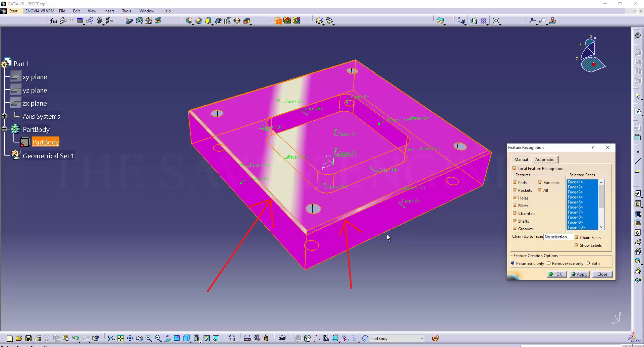Select the RemoveFace only radio button

pyautogui.click(x=549, y=263)
